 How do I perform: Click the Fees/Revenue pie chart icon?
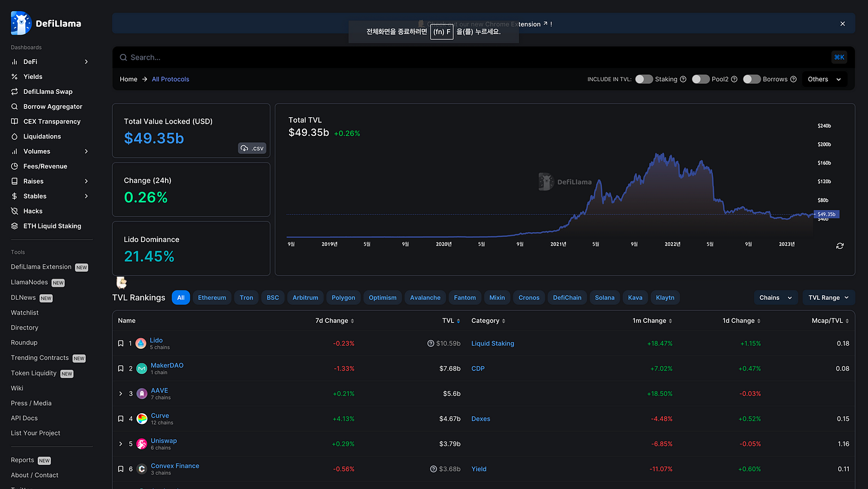15,166
